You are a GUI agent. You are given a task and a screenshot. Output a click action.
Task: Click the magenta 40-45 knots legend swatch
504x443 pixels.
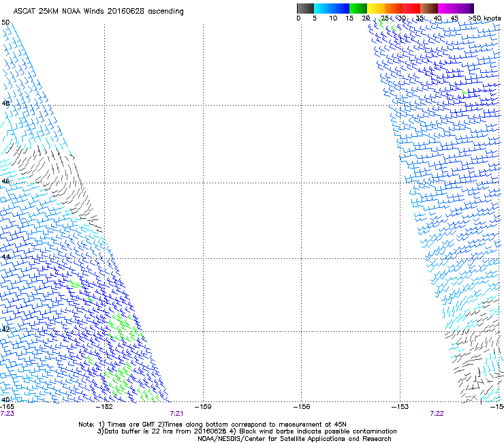[x=447, y=8]
